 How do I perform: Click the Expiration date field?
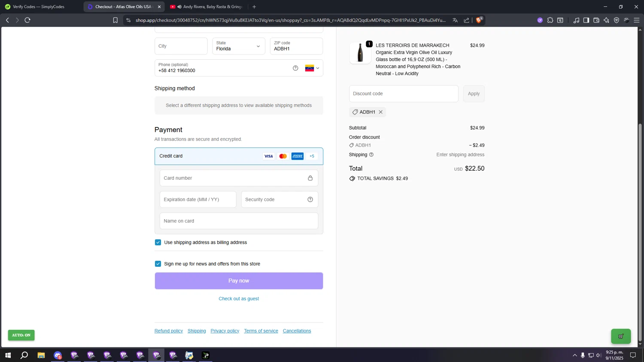[x=198, y=199]
